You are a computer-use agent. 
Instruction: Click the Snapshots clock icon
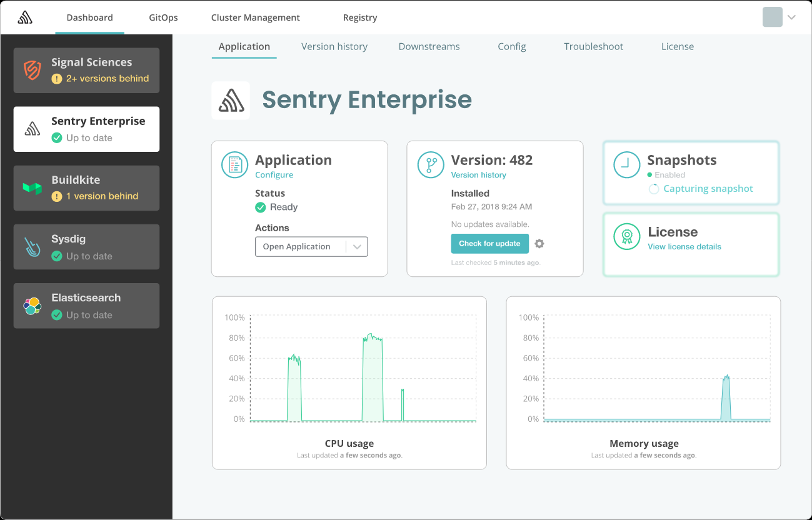tap(626, 164)
